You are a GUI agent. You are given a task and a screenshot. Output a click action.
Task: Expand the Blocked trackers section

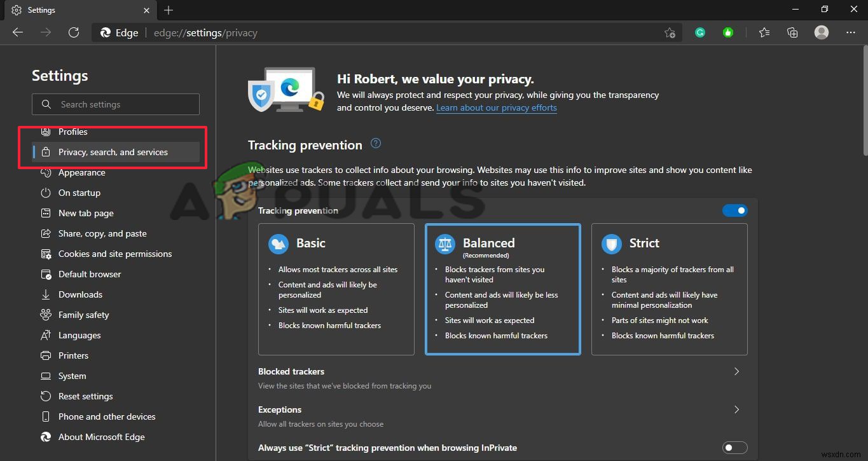coord(736,371)
